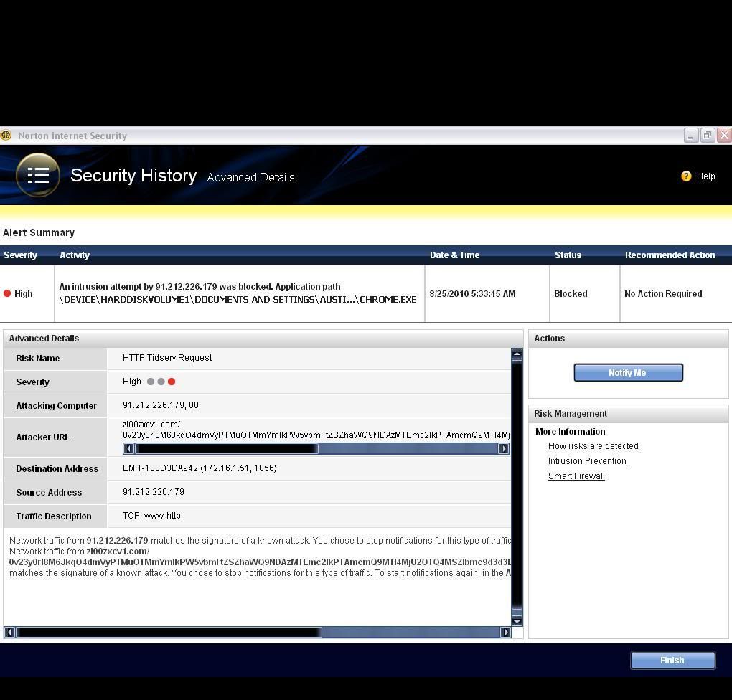This screenshot has height=700, width=732.
Task: Minimize the Norton Internet Security window
Action: tap(691, 136)
